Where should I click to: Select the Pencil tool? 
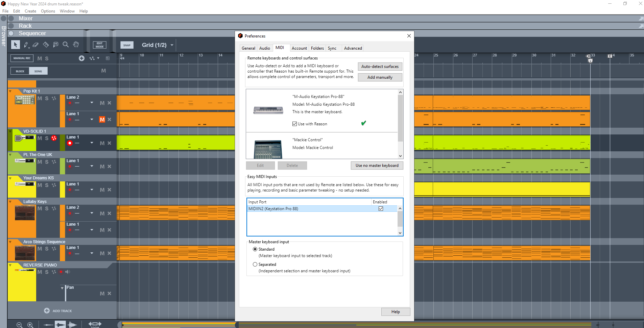26,45
